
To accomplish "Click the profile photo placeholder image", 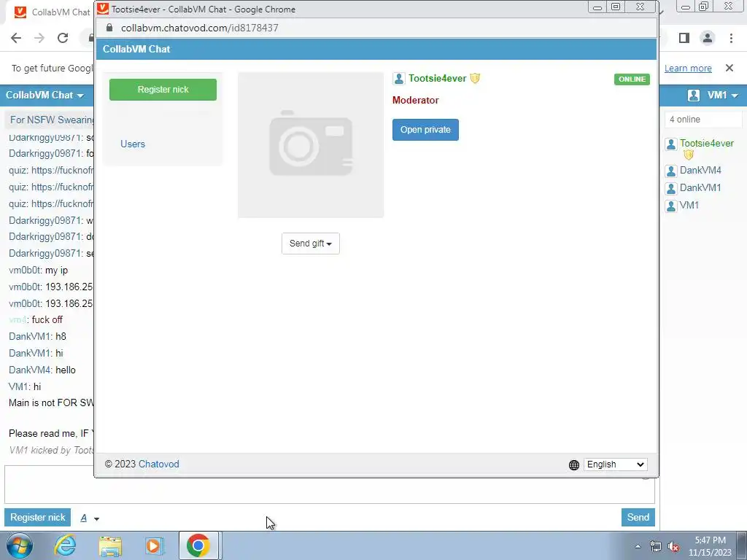I will click(311, 145).
